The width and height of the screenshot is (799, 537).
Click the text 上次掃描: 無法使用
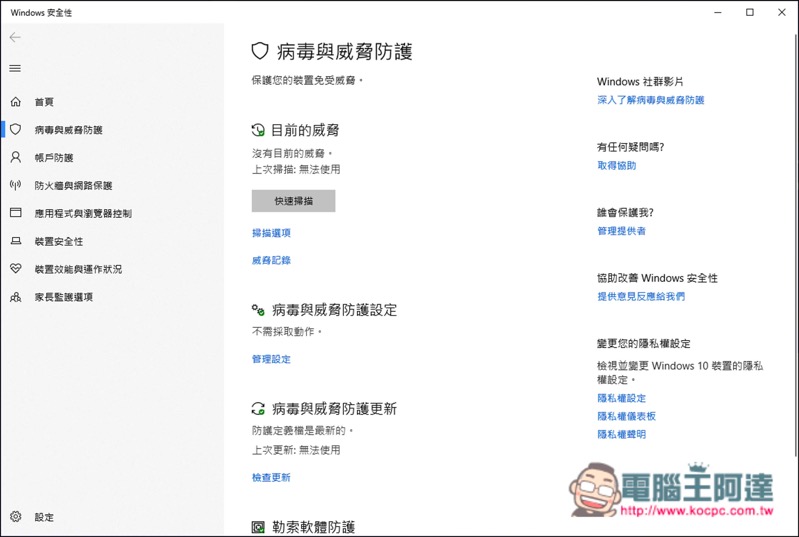pos(296,169)
